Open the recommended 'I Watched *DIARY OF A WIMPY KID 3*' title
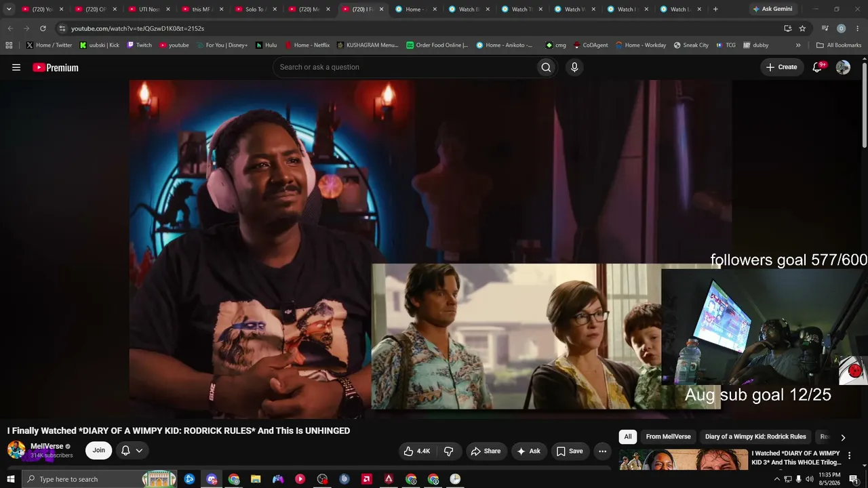868x488 pixels. 796,457
